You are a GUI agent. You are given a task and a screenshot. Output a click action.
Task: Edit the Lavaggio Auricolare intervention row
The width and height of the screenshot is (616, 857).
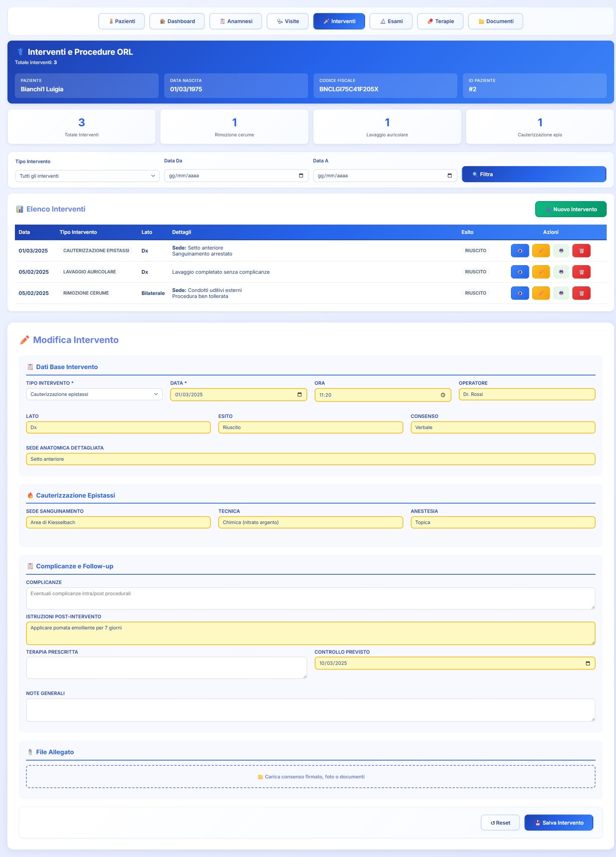pyautogui.click(x=540, y=272)
